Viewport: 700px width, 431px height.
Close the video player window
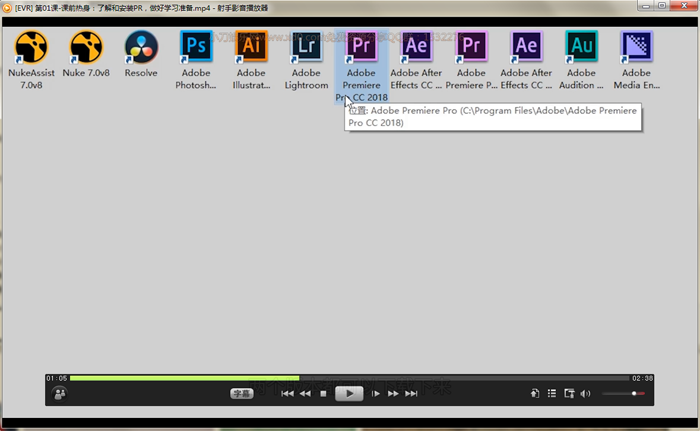[x=684, y=5]
